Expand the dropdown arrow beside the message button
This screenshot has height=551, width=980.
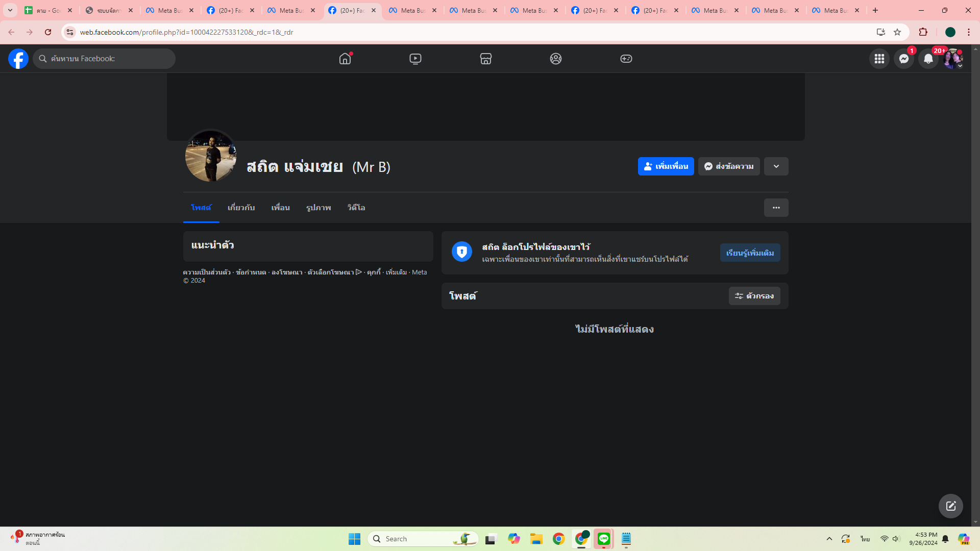[776, 166]
